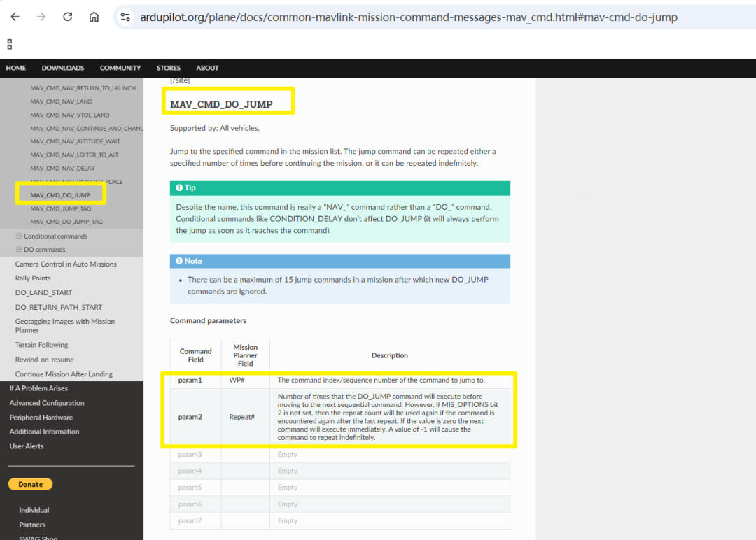
Task: Open Continue Mission After Landing link
Action: pos(64,374)
